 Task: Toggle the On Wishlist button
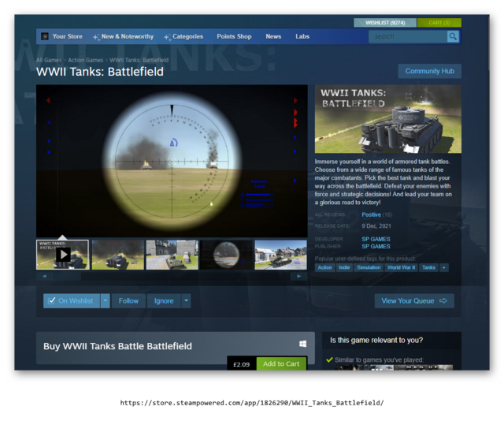tap(72, 300)
